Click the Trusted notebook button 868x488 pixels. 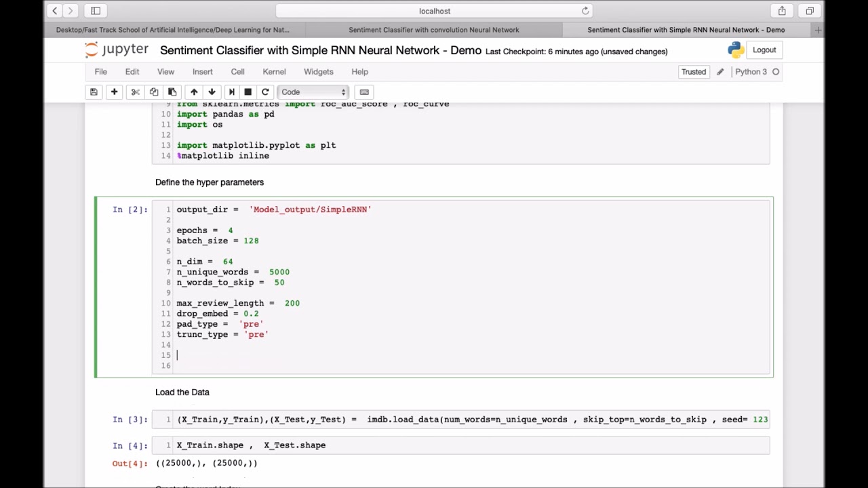coord(694,72)
